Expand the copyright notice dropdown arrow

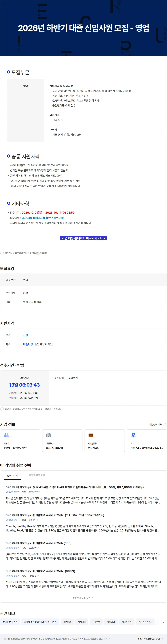(x=109, y=639)
